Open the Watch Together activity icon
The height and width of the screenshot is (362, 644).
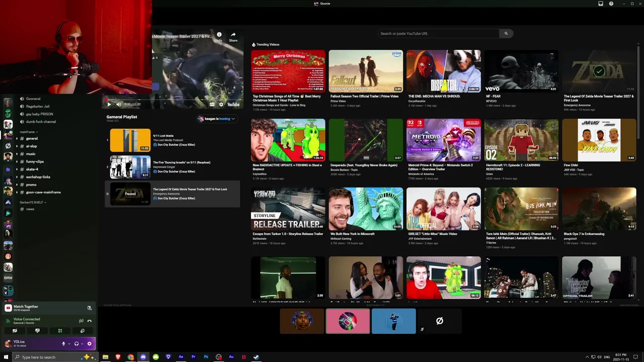tap(8, 308)
